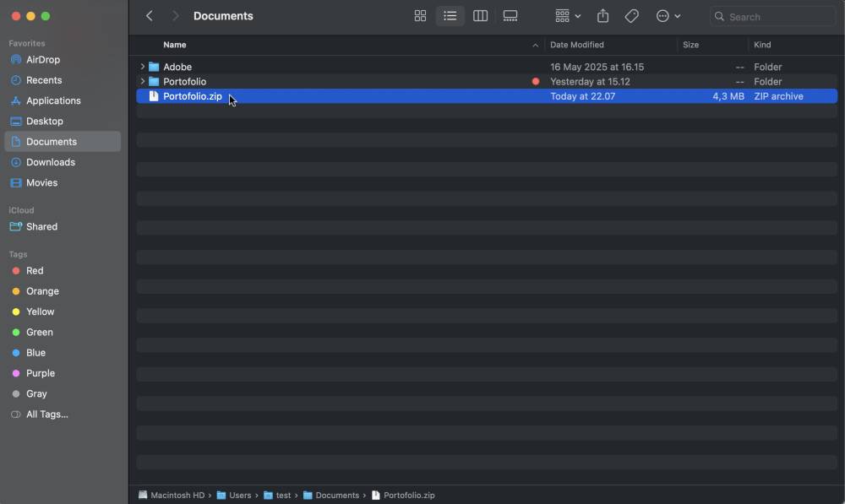
Task: Open the Action ellipsis menu
Action: coord(668,16)
